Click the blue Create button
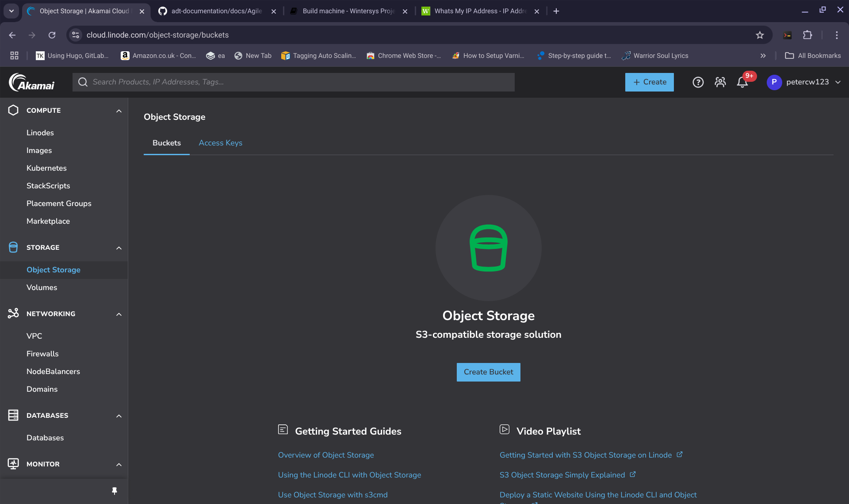Viewport: 849px width, 504px height. 649,82
